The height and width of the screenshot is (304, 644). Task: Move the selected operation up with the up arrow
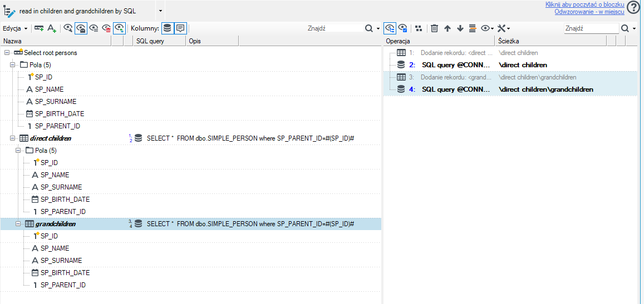tap(448, 28)
